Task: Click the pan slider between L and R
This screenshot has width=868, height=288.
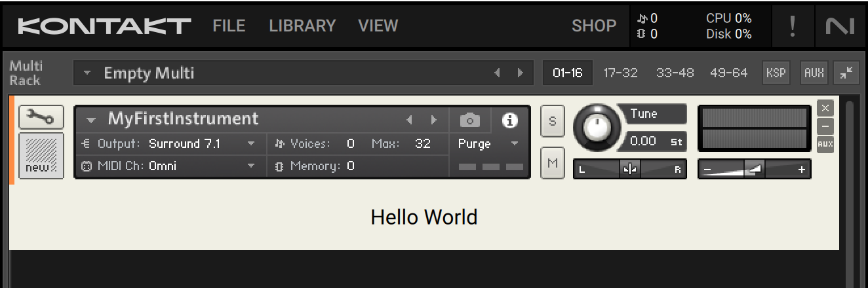Action: (x=630, y=169)
